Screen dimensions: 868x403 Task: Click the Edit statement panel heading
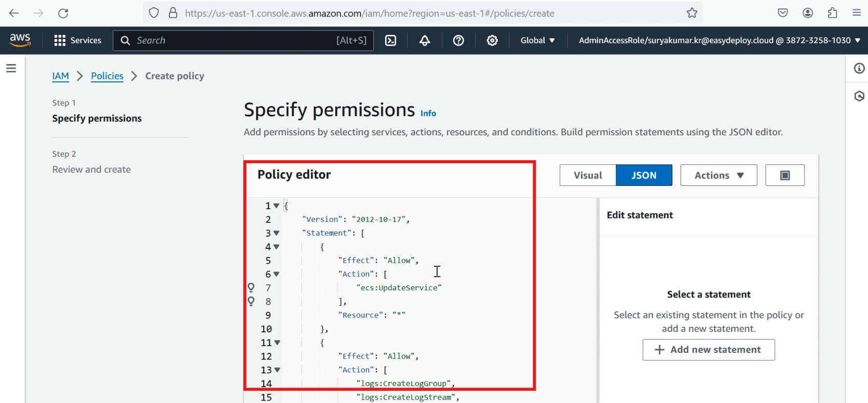click(640, 215)
